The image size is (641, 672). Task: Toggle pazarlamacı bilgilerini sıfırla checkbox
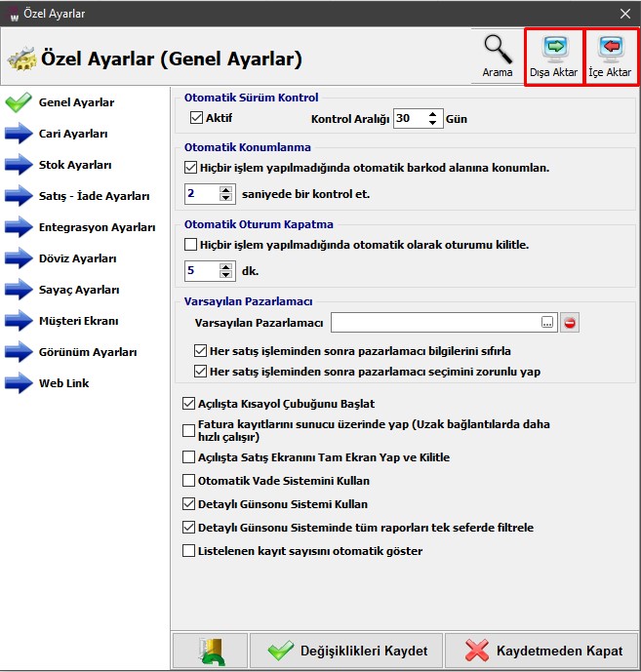click(x=200, y=351)
